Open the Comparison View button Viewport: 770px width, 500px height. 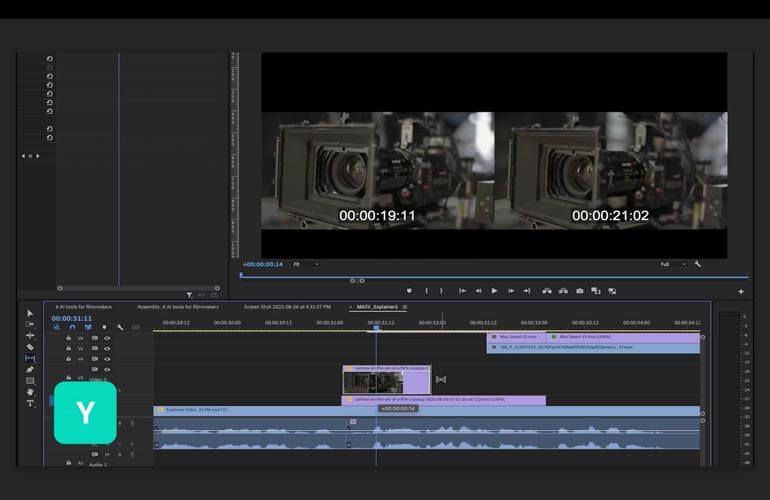coord(596,291)
